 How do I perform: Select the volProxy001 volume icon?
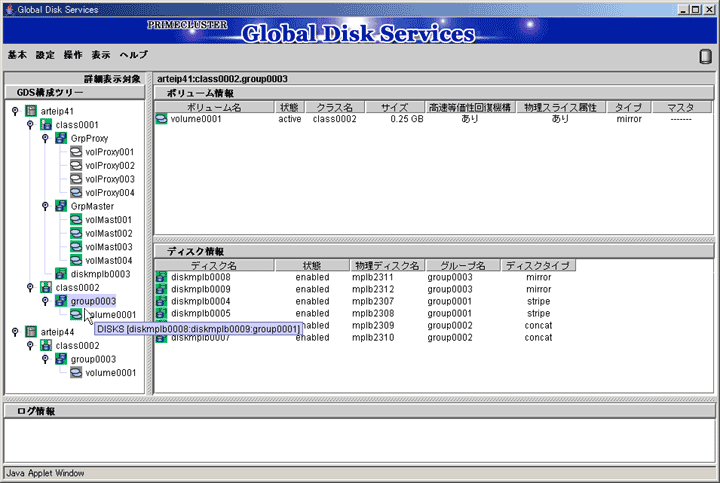76,152
